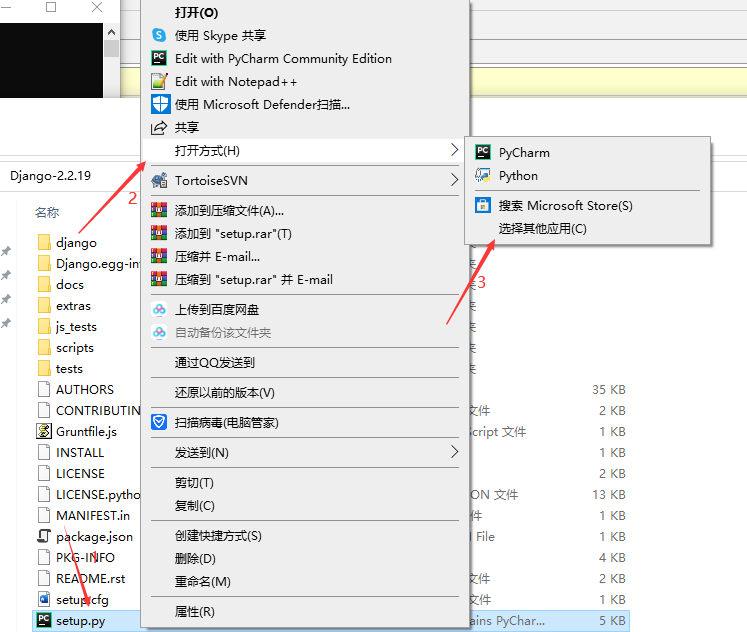Viewport: 747px width, 632px height.
Task: Click the scroll up arrow on the scrollbar
Action: click(x=111, y=32)
